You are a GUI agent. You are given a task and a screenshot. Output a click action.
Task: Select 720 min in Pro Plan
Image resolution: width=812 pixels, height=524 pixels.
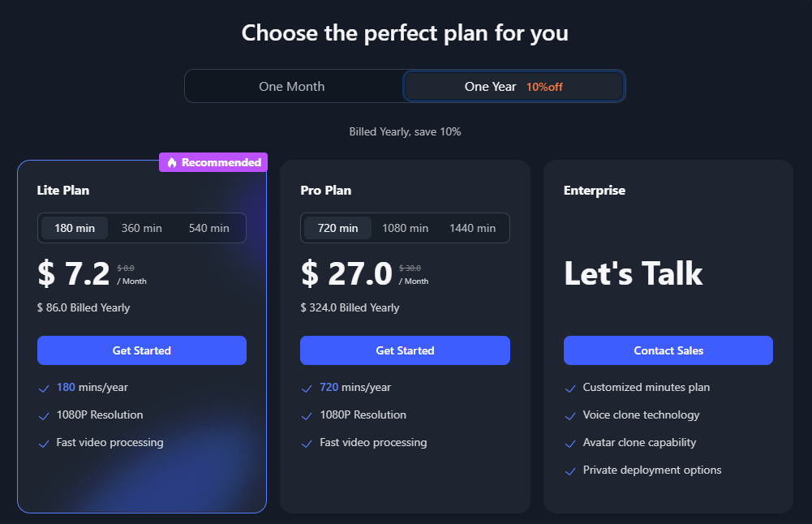pos(337,228)
